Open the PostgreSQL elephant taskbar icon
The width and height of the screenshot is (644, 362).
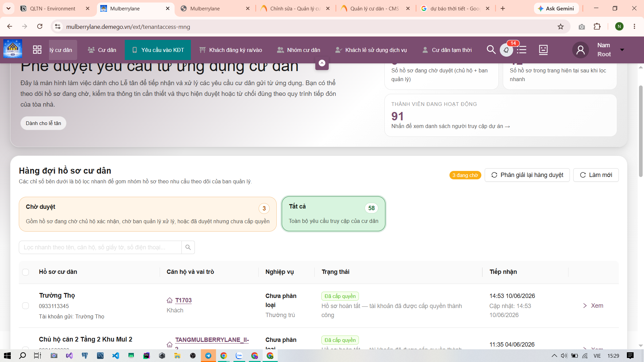tap(85, 356)
